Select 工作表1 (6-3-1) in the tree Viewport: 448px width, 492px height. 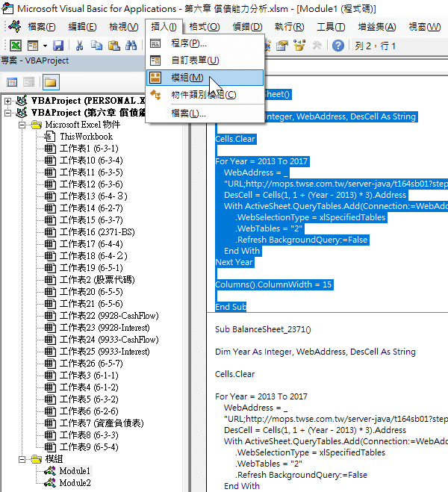click(x=89, y=149)
